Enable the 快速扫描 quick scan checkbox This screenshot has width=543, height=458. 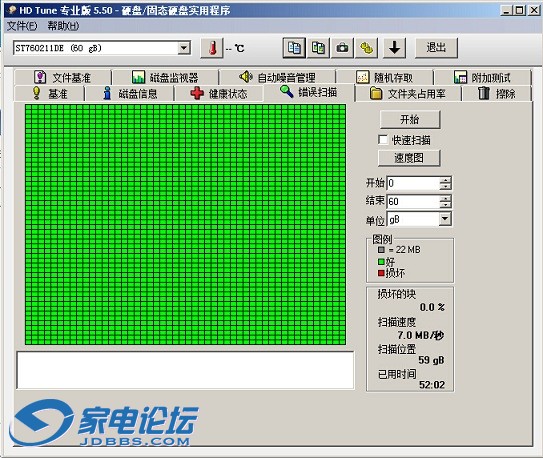pyautogui.click(x=383, y=140)
